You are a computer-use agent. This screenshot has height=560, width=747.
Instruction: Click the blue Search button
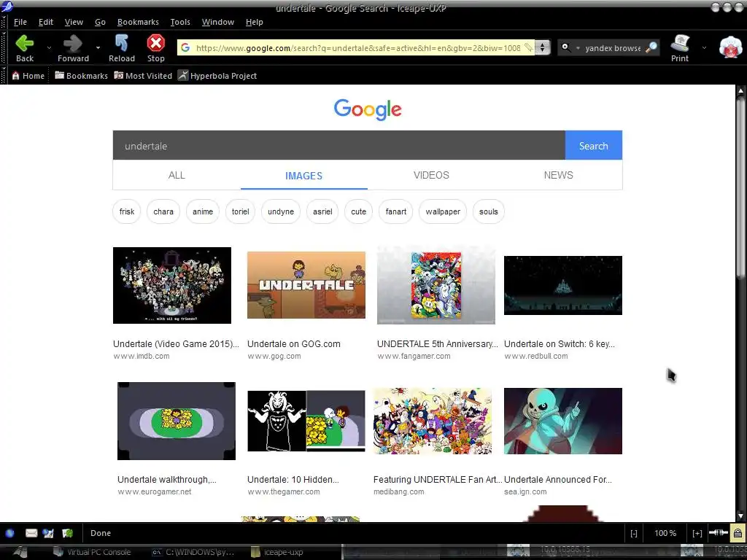[x=593, y=145]
